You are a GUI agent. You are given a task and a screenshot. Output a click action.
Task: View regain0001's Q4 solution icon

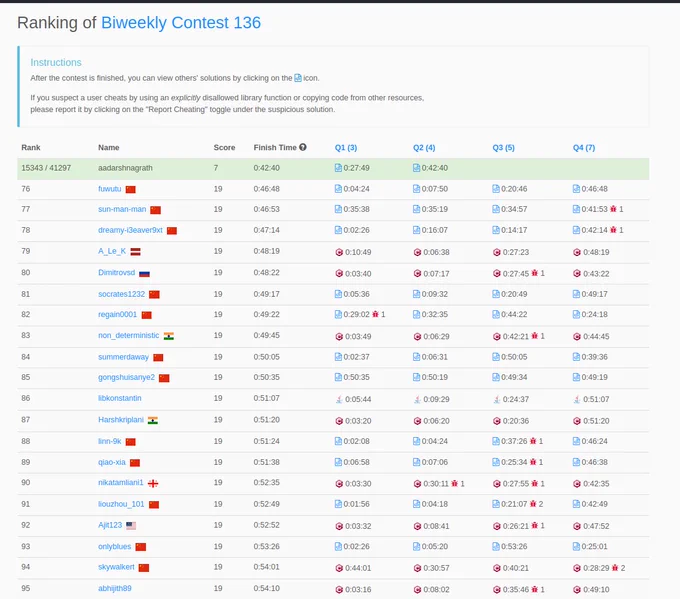tap(576, 314)
